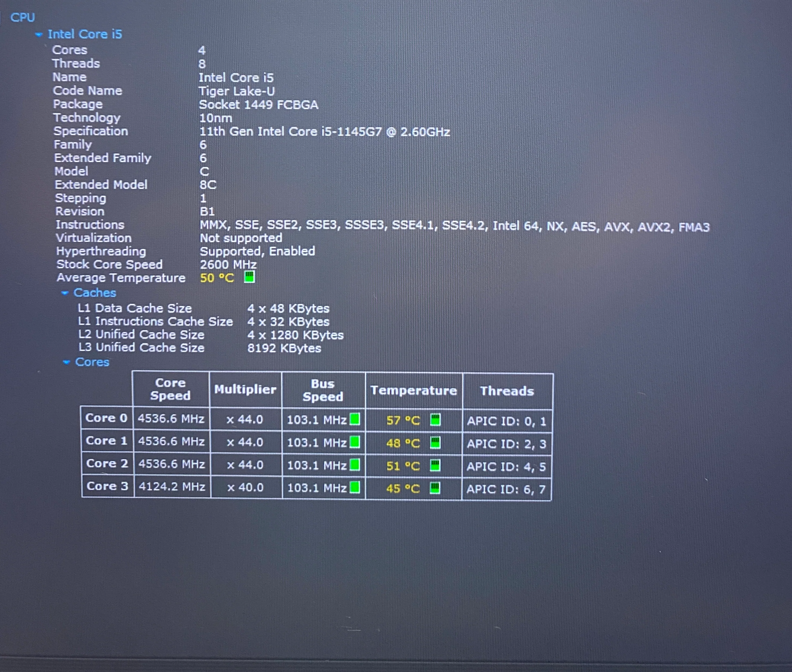Click green square beside Core 3 bus speed
This screenshot has width=792, height=672.
pos(355,487)
